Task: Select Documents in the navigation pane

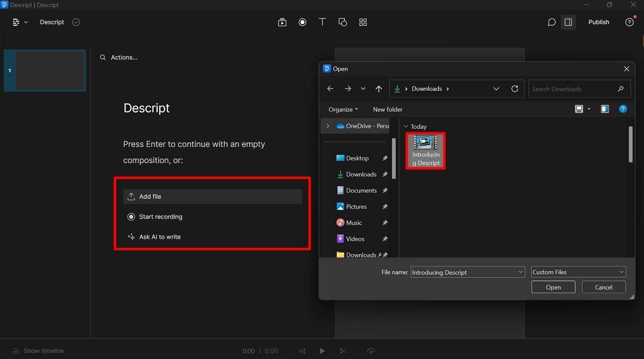Action: coord(357,191)
